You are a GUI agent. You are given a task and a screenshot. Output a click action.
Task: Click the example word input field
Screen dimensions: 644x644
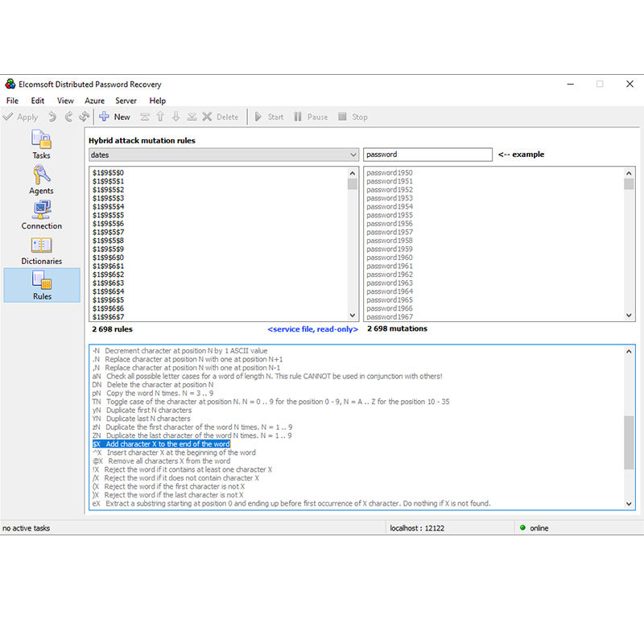tap(427, 155)
